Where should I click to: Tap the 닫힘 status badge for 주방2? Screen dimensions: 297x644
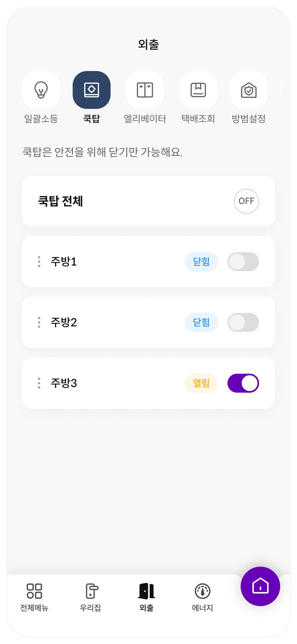click(201, 323)
